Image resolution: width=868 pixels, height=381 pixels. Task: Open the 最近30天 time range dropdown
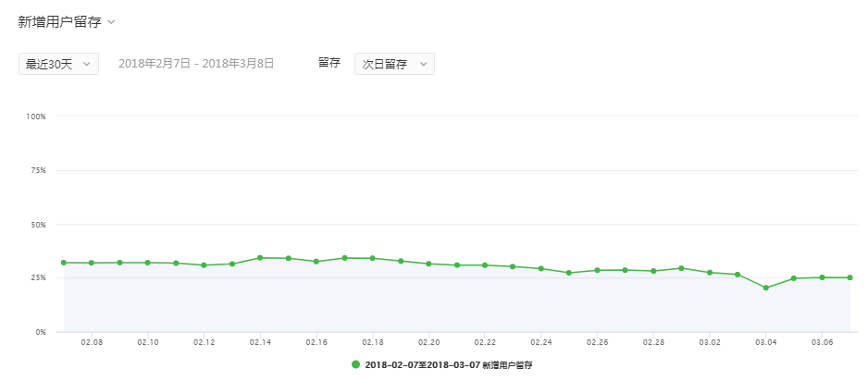coord(58,64)
